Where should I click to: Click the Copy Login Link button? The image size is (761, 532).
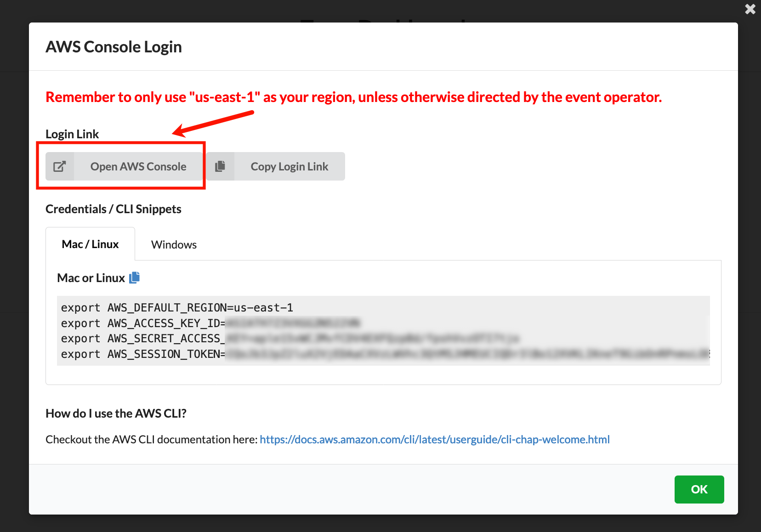pos(275,166)
